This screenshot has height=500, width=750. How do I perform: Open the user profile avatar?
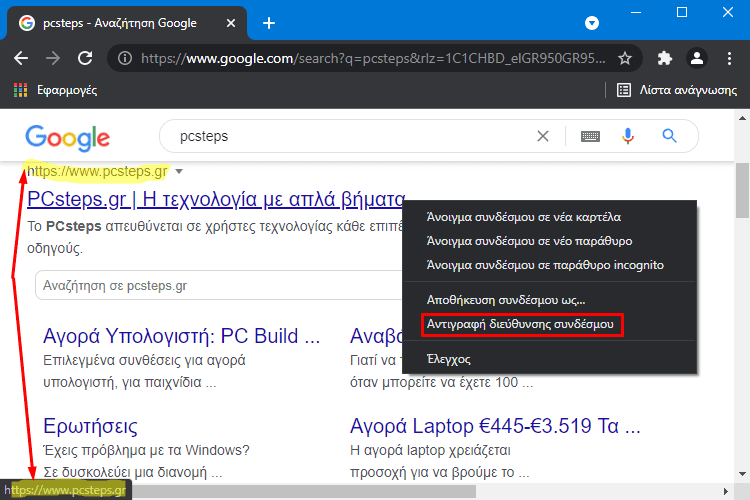pos(697,58)
